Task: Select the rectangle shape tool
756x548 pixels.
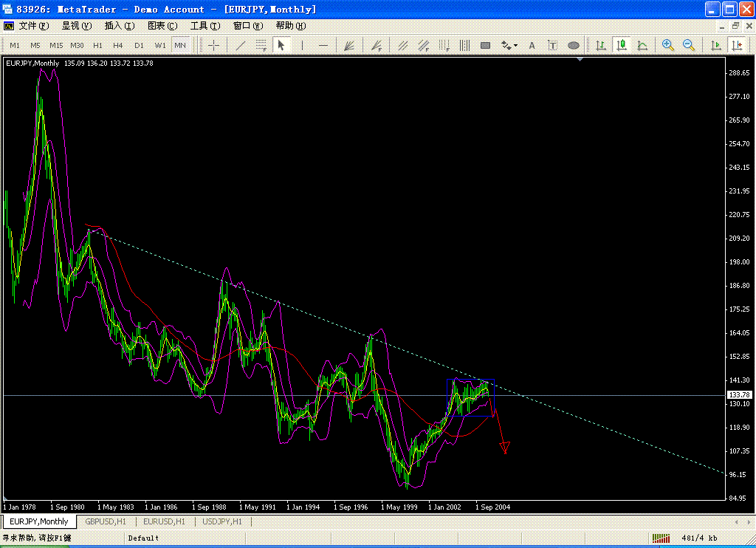Action: (485, 45)
